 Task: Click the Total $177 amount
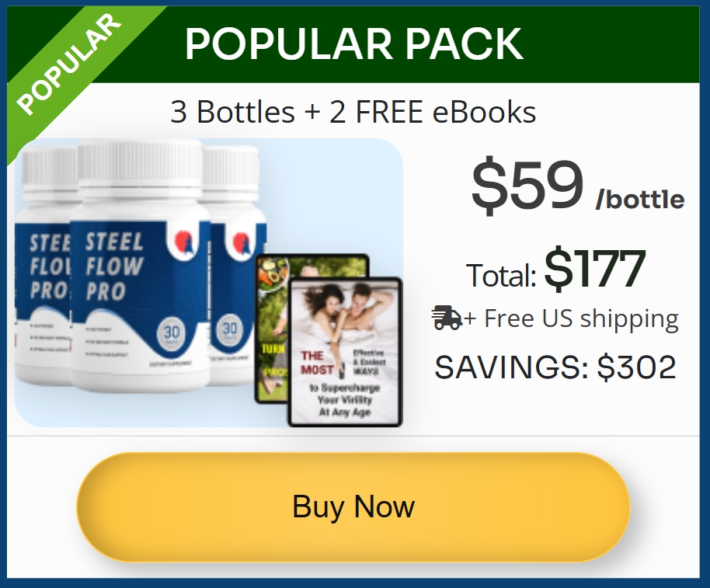[x=594, y=269]
